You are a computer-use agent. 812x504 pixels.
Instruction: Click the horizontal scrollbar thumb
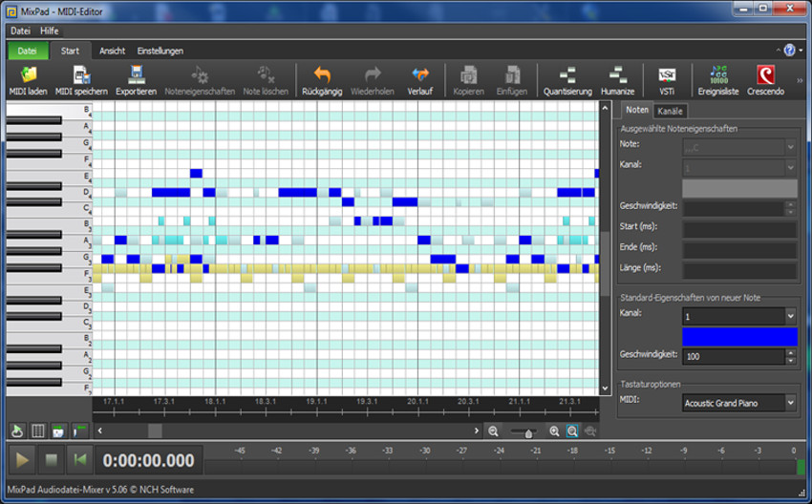point(155,430)
